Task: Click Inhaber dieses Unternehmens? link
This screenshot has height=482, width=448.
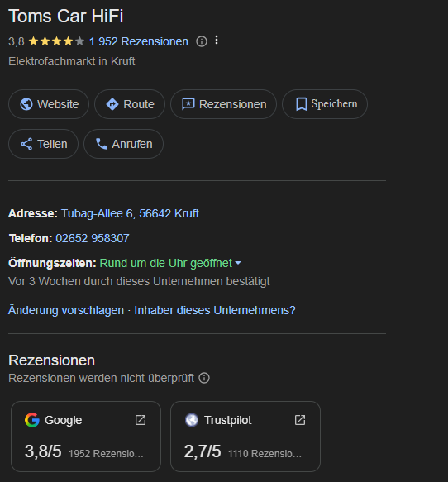Action: pyautogui.click(x=215, y=310)
